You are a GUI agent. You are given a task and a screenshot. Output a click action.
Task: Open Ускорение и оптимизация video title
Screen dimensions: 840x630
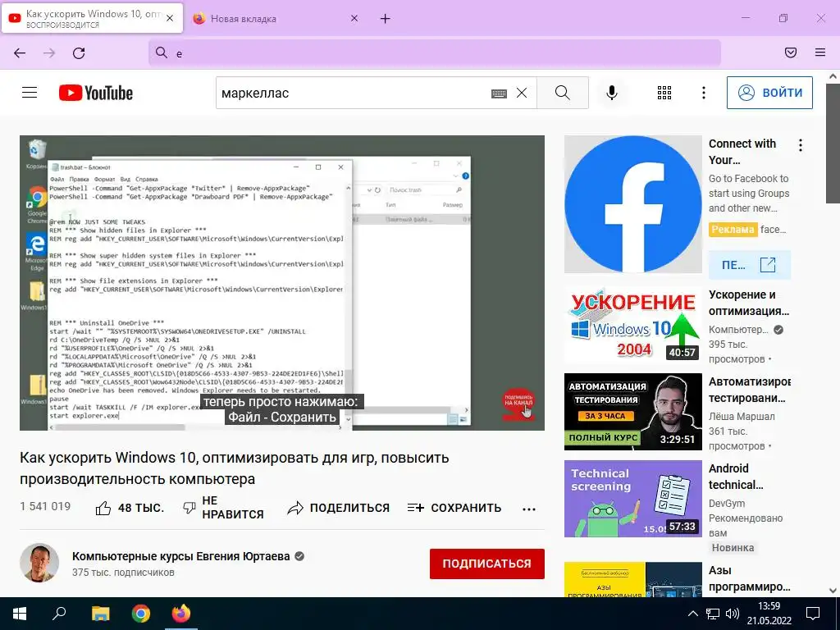point(749,303)
